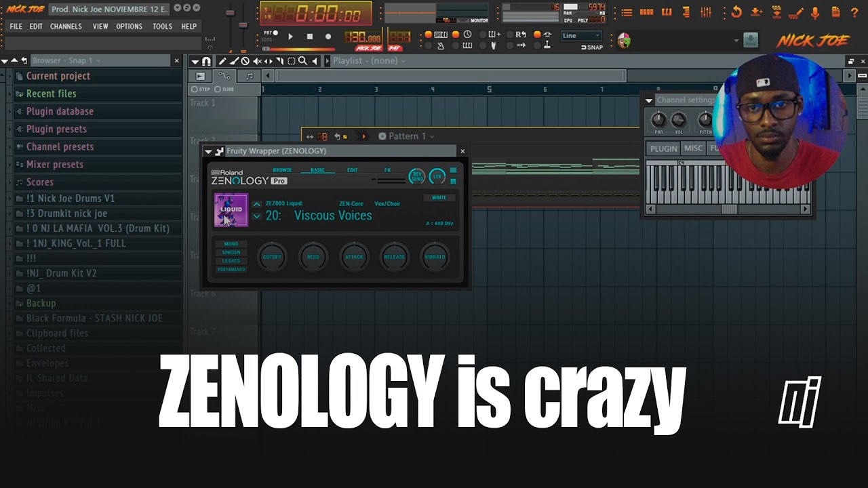868x488 pixels.
Task: Select the Delete tool in playlist toolbar
Action: coord(245,61)
